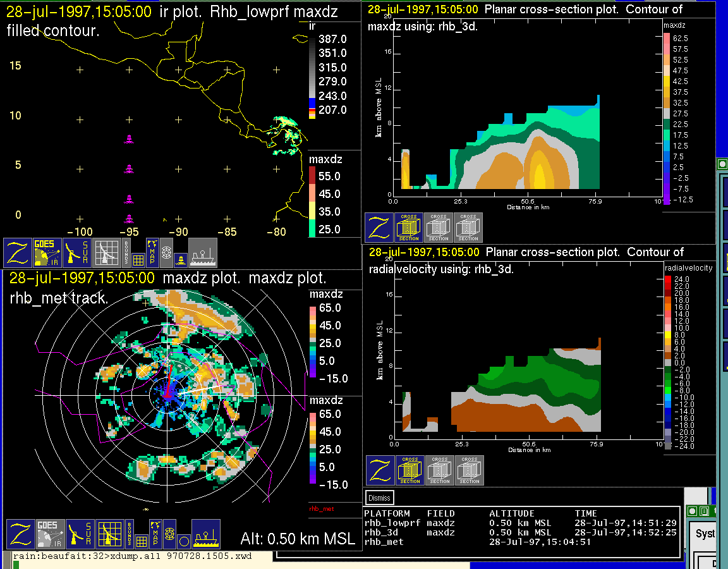This screenshot has width=728, height=569.
Task: Click the GOES IR icon in the ir plot toolbar
Action: (47, 253)
